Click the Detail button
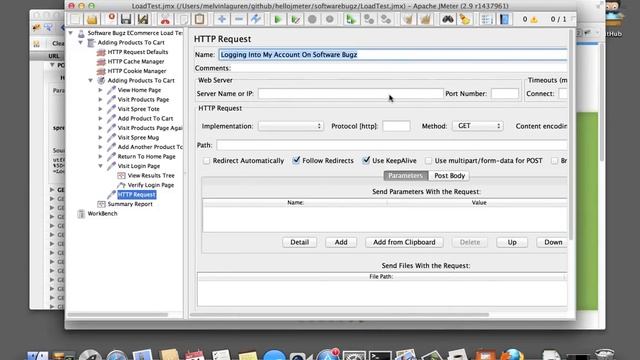Image resolution: width=640 pixels, height=360 pixels. tap(299, 242)
